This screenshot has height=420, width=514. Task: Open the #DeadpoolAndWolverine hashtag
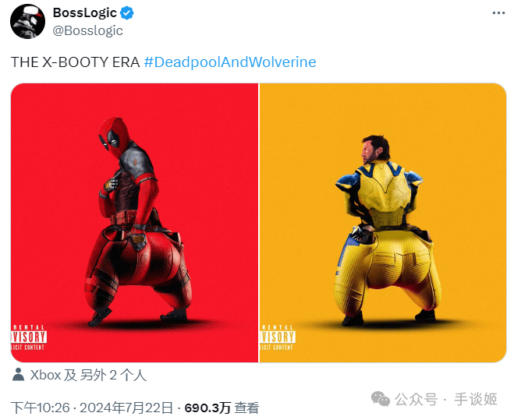coord(230,62)
